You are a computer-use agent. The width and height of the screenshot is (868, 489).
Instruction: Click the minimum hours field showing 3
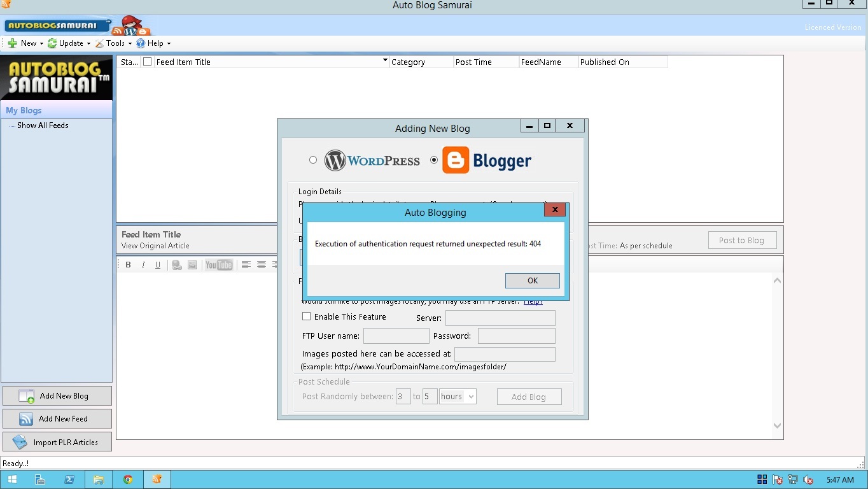click(x=403, y=397)
